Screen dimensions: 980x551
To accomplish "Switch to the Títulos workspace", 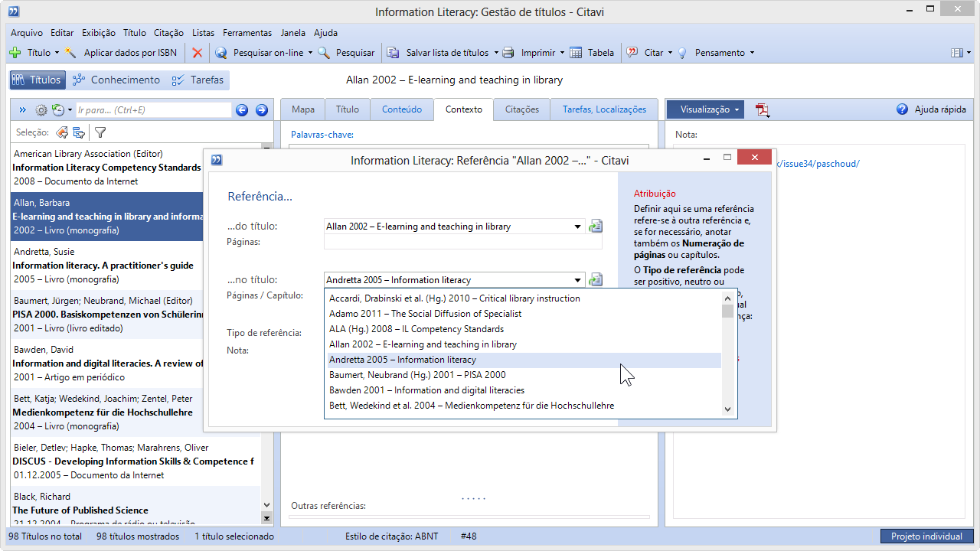I will pyautogui.click(x=36, y=80).
